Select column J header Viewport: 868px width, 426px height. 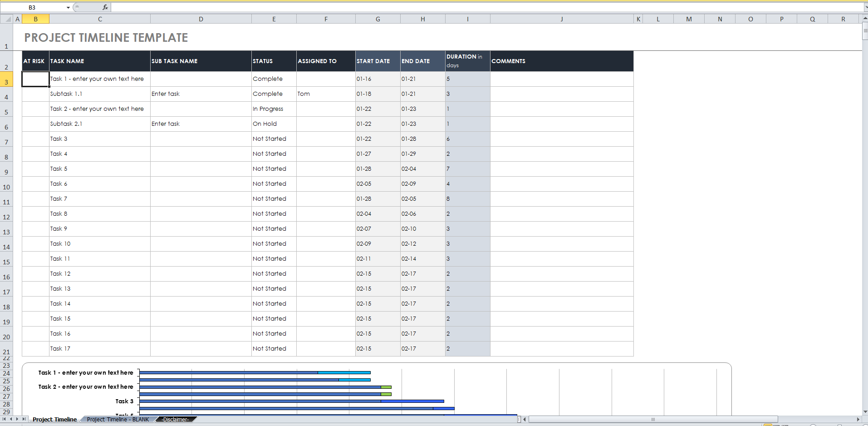tap(562, 19)
